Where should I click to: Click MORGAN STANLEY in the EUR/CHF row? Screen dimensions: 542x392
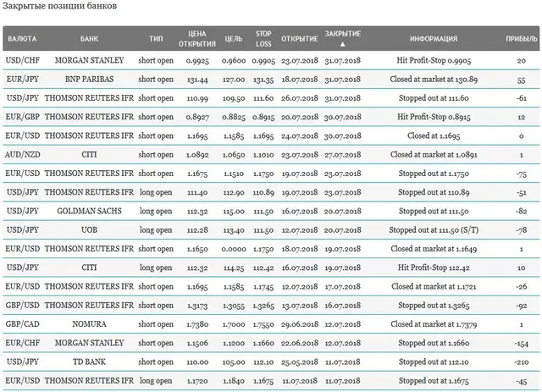(89, 343)
